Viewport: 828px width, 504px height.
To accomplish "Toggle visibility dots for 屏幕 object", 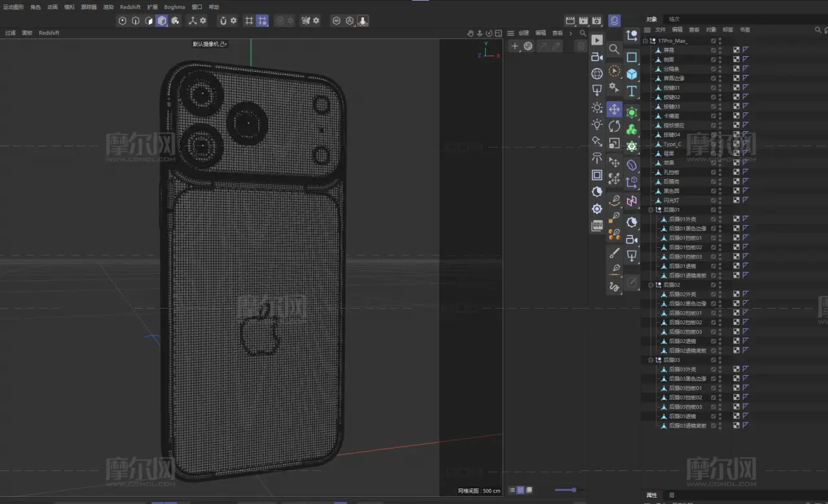I will coord(720,50).
